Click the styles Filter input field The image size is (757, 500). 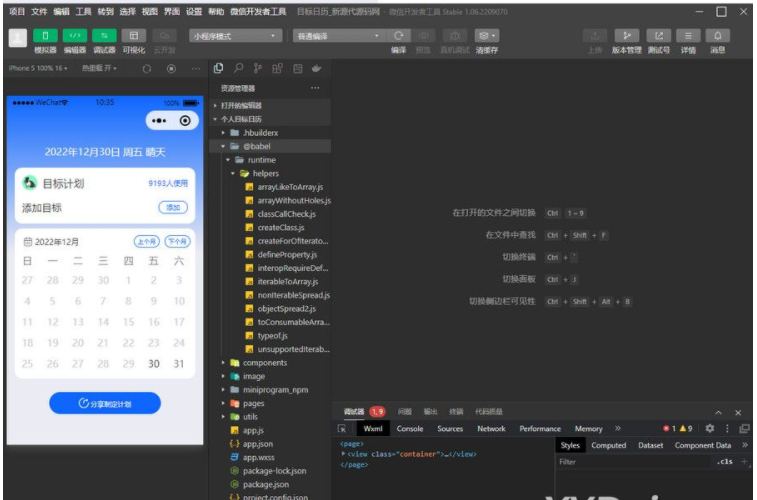(x=633, y=462)
